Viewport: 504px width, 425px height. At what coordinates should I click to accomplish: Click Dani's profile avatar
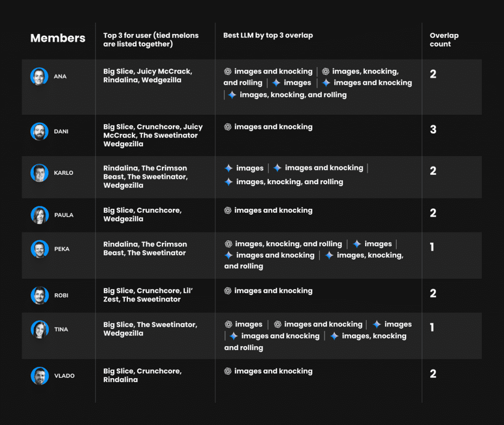point(39,131)
